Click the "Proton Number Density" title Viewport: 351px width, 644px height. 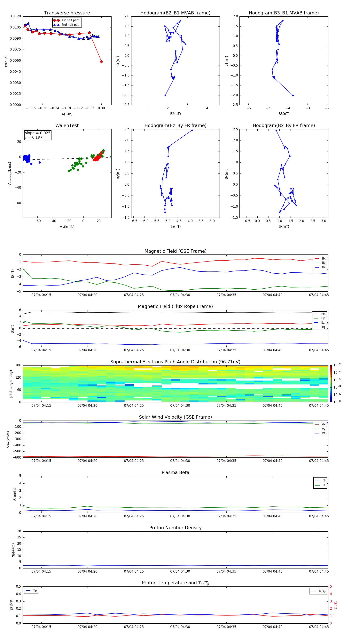coord(175,528)
